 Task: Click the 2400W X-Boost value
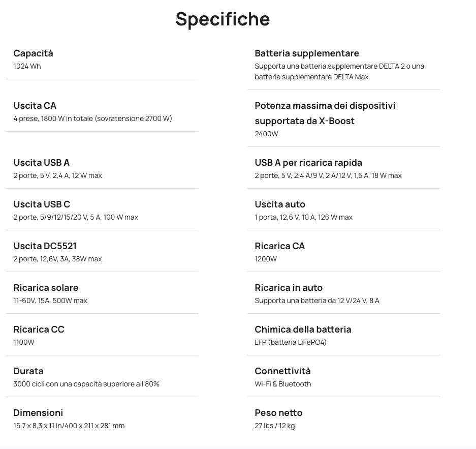tap(266, 134)
